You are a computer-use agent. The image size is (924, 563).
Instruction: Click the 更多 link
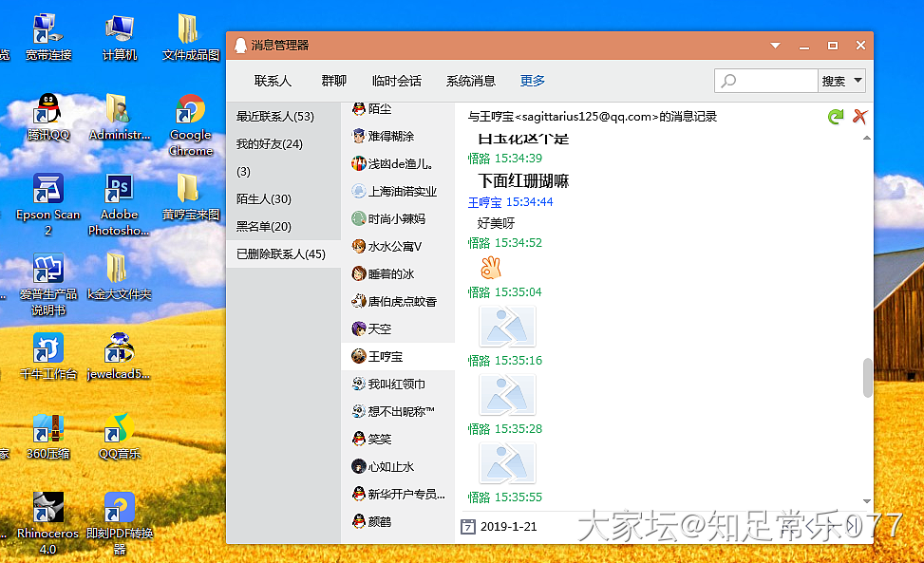pos(533,81)
